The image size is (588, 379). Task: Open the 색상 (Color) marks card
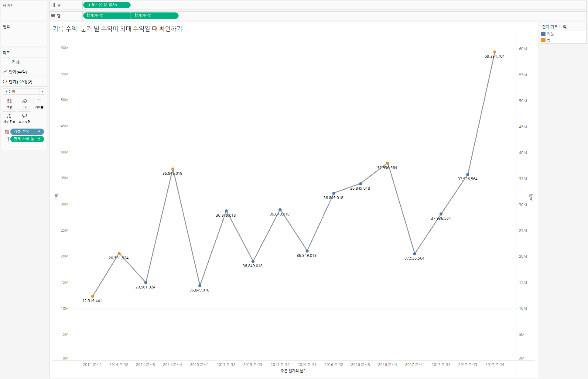tap(9, 103)
